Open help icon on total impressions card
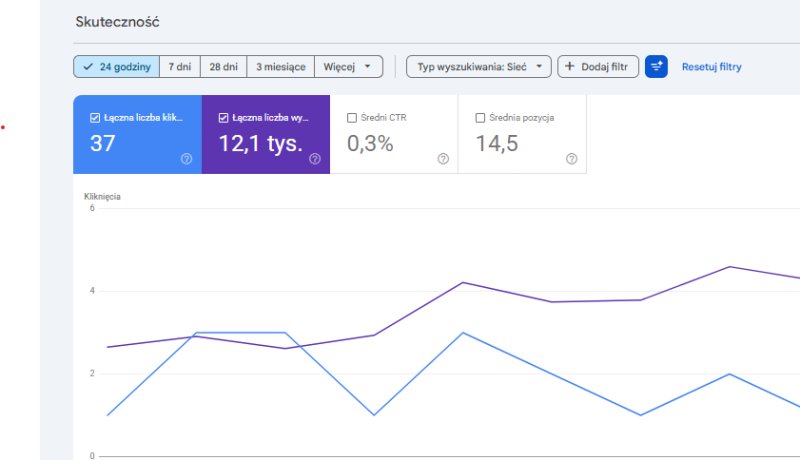Image resolution: width=800 pixels, height=460 pixels. [x=315, y=159]
